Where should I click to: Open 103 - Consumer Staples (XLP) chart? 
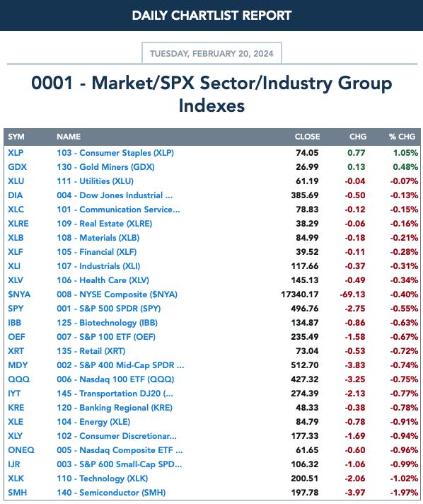tap(115, 153)
